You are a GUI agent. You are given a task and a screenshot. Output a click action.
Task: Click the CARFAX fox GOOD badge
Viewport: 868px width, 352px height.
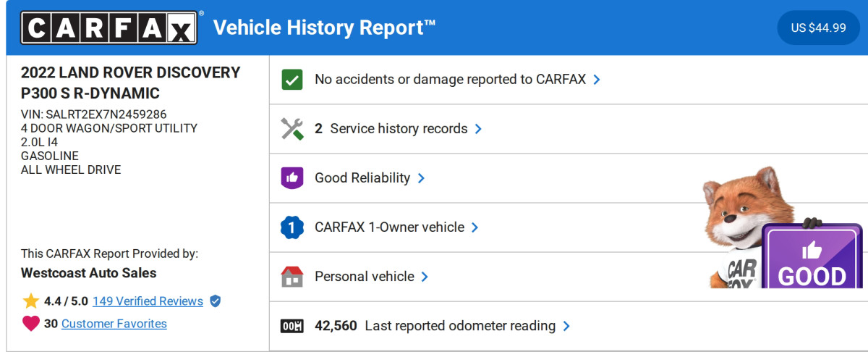point(811,261)
